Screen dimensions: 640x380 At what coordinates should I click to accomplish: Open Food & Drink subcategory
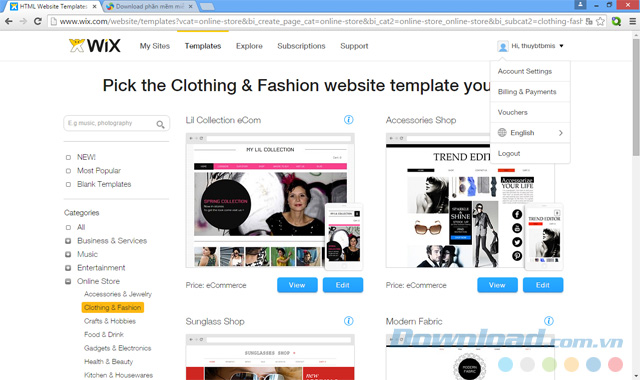(104, 334)
